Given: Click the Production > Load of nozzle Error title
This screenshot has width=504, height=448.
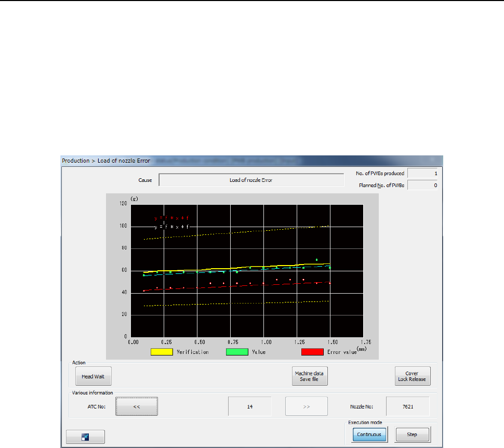Looking at the screenshot, I should click(x=106, y=161).
